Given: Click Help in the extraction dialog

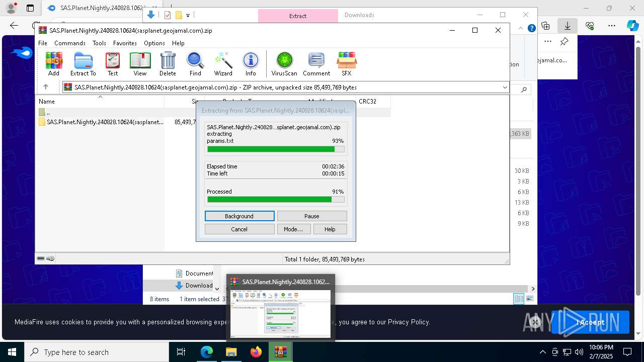Looking at the screenshot, I should (330, 229).
